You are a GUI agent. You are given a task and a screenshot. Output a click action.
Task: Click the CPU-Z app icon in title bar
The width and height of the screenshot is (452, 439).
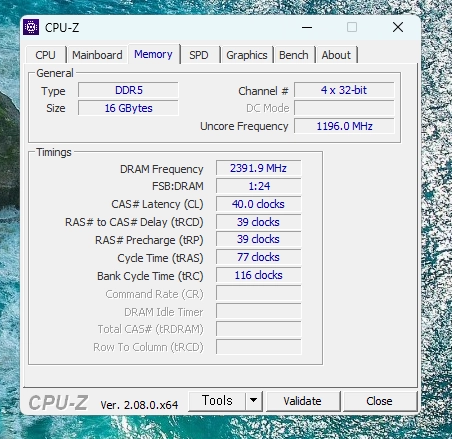point(31,27)
